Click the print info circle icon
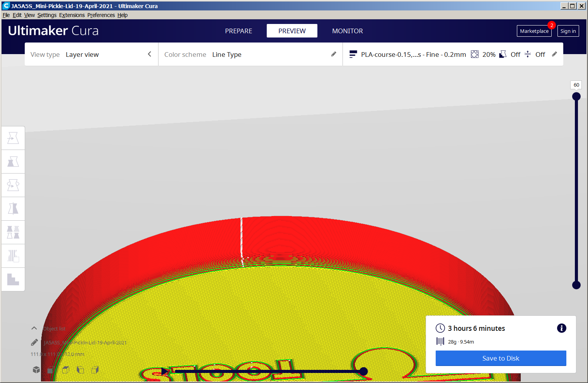This screenshot has width=588, height=383. 561,328
